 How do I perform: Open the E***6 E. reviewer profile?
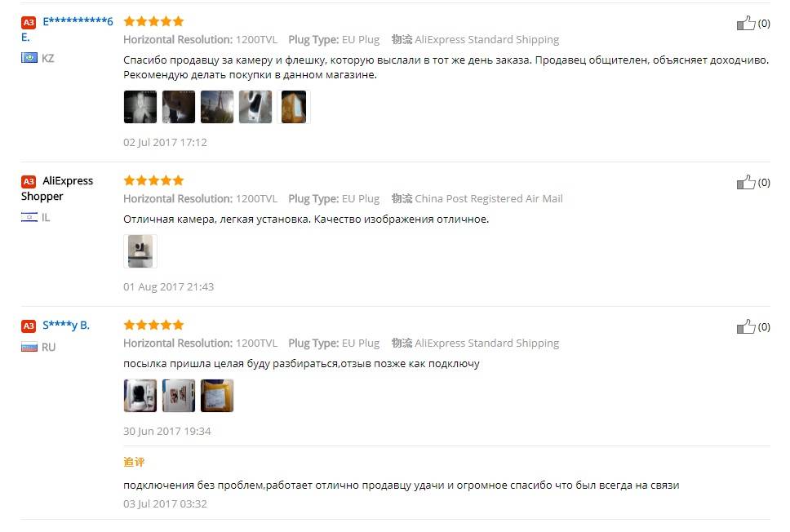click(66, 29)
